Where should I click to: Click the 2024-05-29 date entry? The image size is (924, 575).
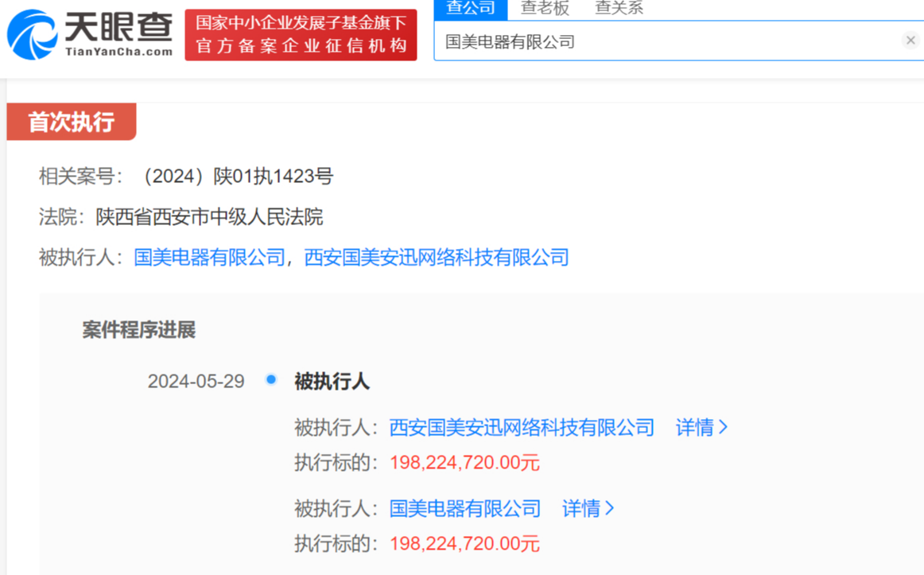196,382
